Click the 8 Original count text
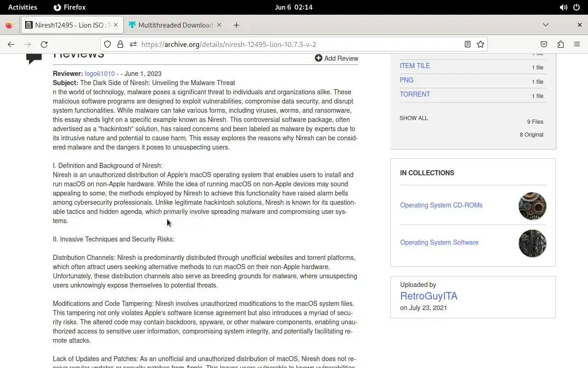 [531, 135]
